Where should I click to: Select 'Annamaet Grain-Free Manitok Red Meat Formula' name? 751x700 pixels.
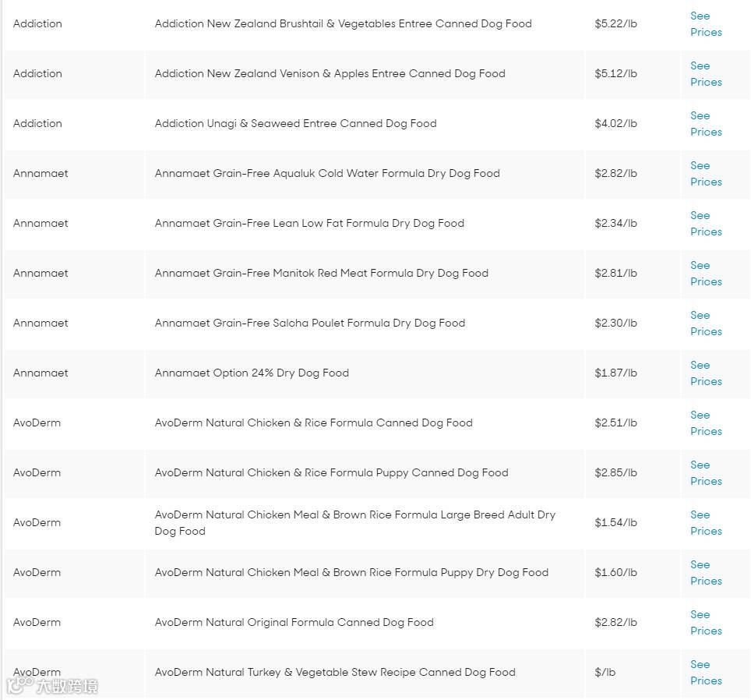coord(322,273)
